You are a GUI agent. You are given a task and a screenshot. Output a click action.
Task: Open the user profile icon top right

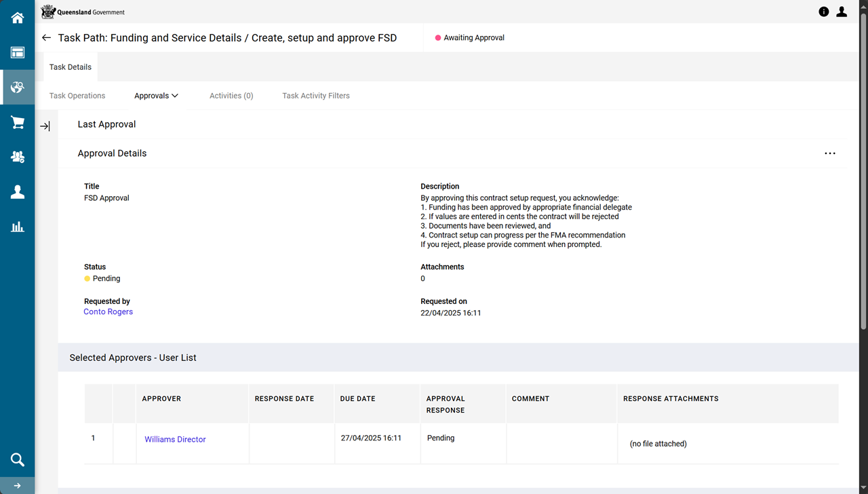click(x=842, y=12)
